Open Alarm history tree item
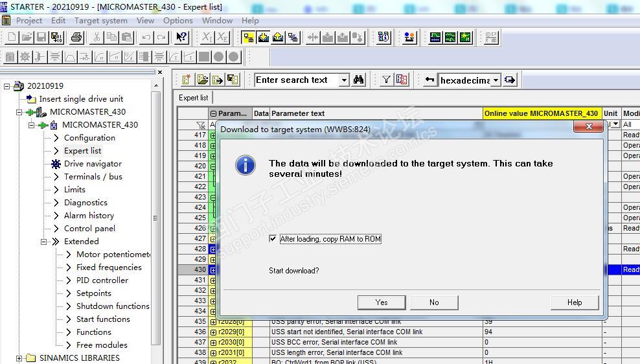Image resolution: width=640 pixels, height=364 pixels. (x=89, y=216)
